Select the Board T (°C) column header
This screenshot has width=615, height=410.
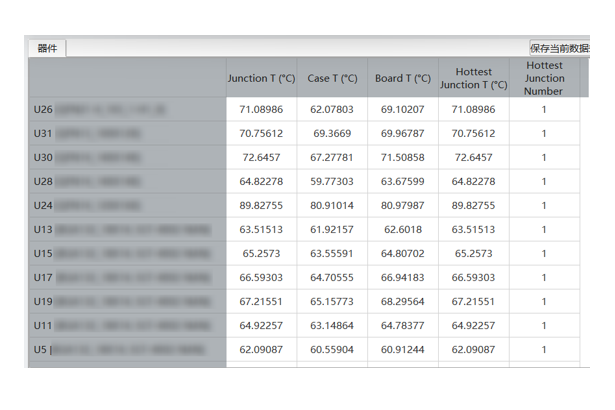[x=403, y=78]
